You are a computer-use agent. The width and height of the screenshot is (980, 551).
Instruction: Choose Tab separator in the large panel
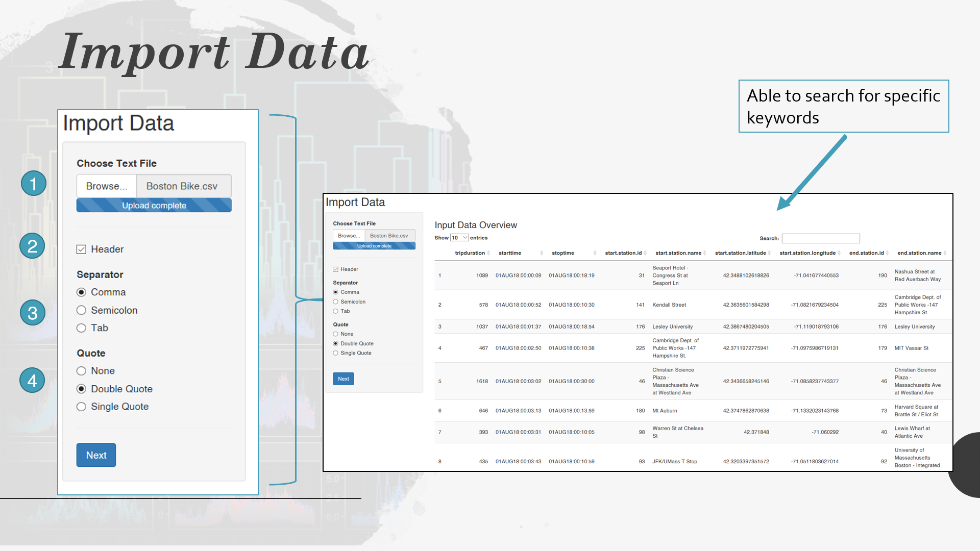81,328
